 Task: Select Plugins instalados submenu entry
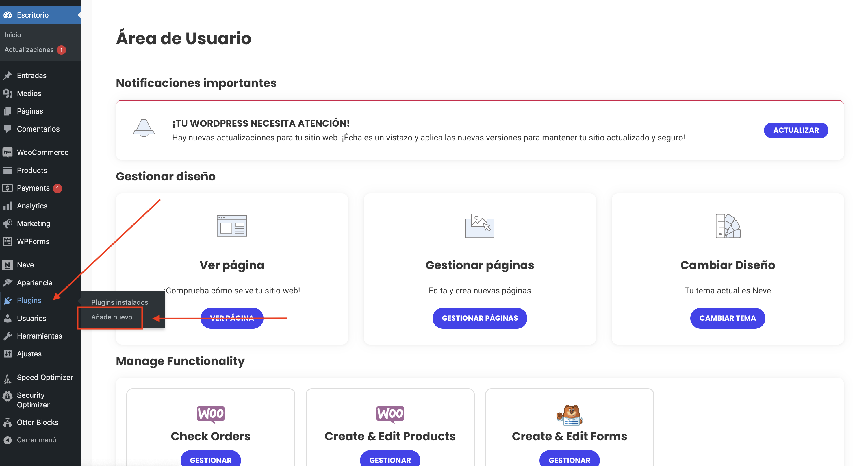coord(120,302)
